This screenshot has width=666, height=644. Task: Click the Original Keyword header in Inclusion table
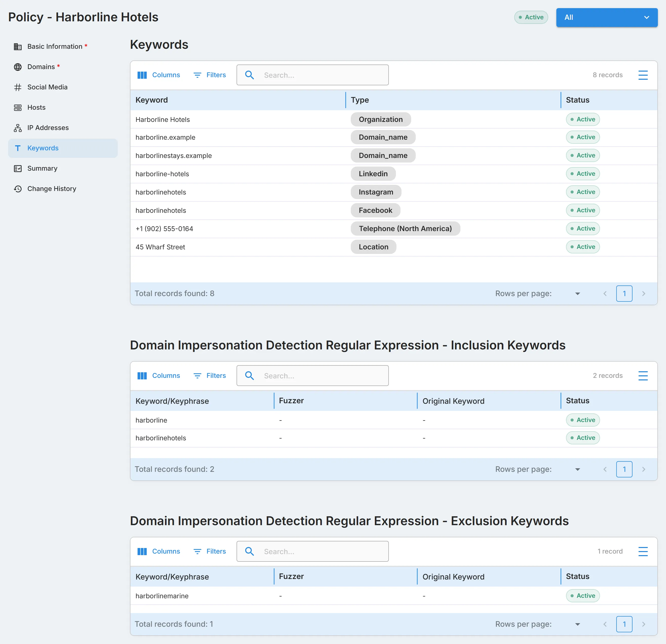(453, 401)
